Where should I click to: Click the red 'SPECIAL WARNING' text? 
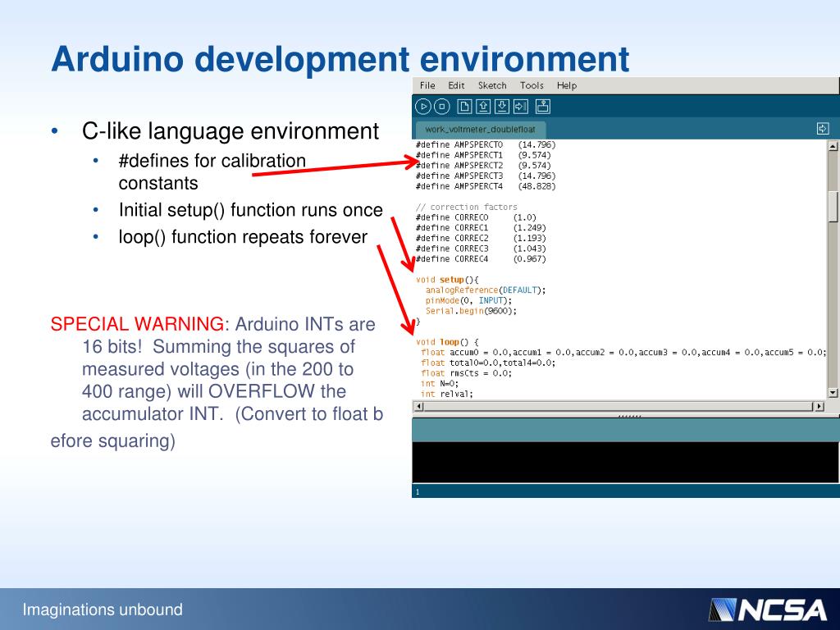tap(137, 324)
